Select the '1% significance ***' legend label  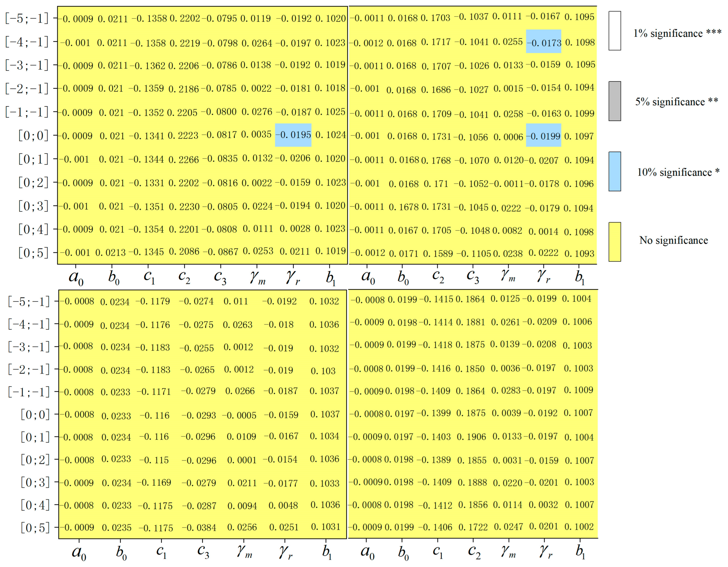pos(677,33)
